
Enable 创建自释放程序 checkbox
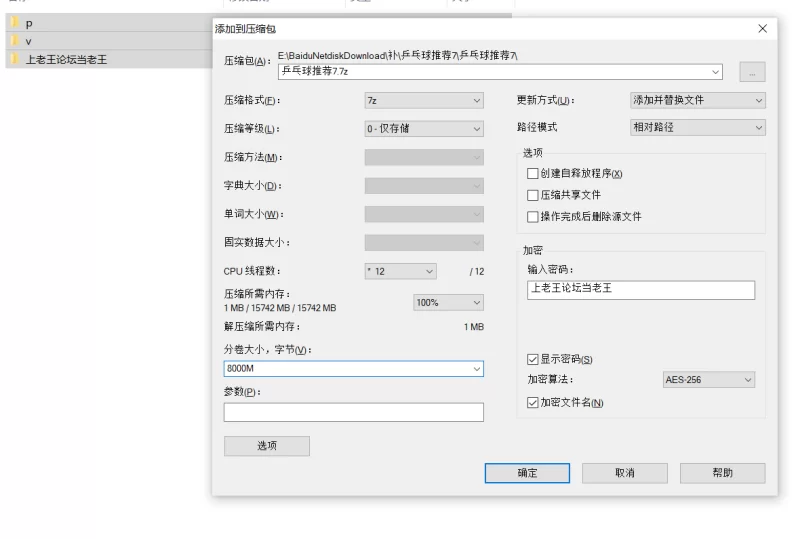click(x=533, y=174)
